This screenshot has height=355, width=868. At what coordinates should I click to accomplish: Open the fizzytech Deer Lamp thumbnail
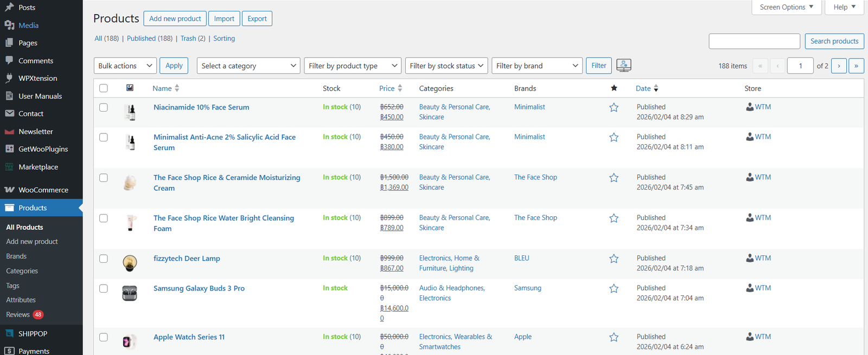(x=130, y=263)
